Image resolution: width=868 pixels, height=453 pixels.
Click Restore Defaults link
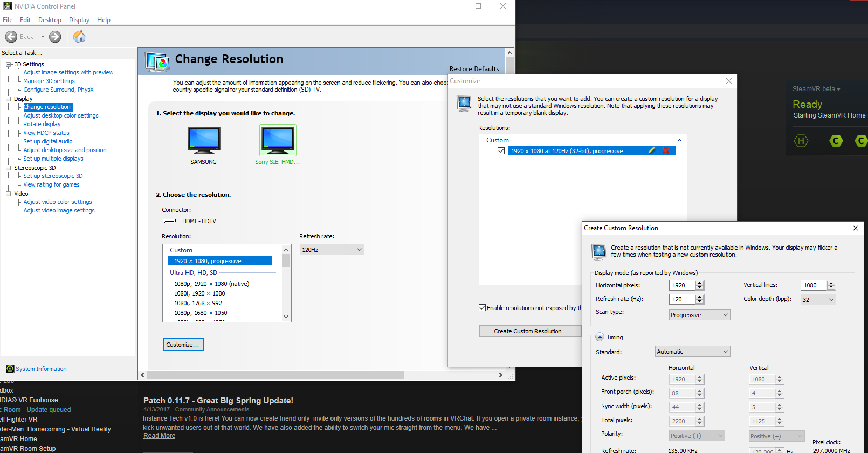474,69
